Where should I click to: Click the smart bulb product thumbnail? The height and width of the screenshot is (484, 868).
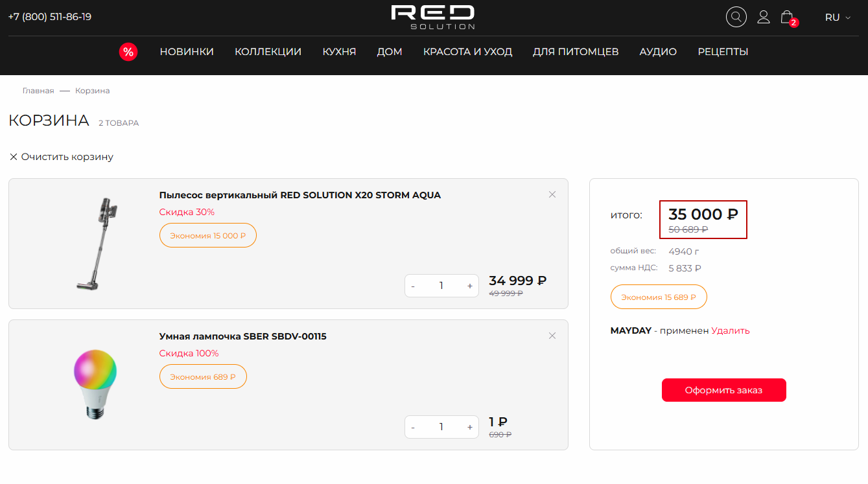click(x=95, y=385)
